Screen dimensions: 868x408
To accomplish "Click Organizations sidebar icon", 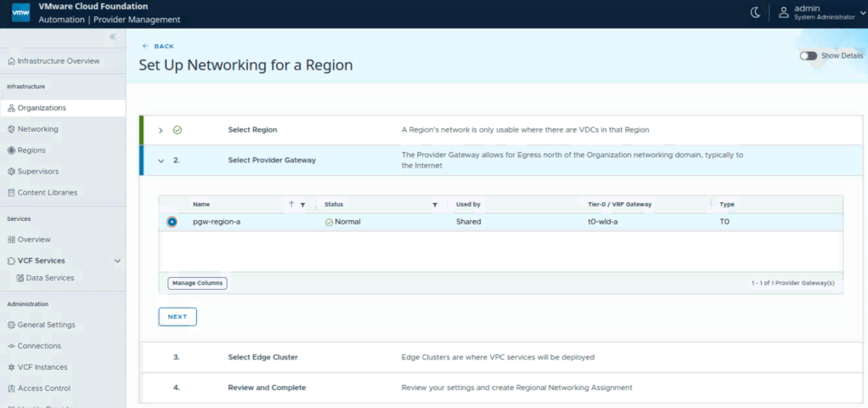I will (12, 108).
